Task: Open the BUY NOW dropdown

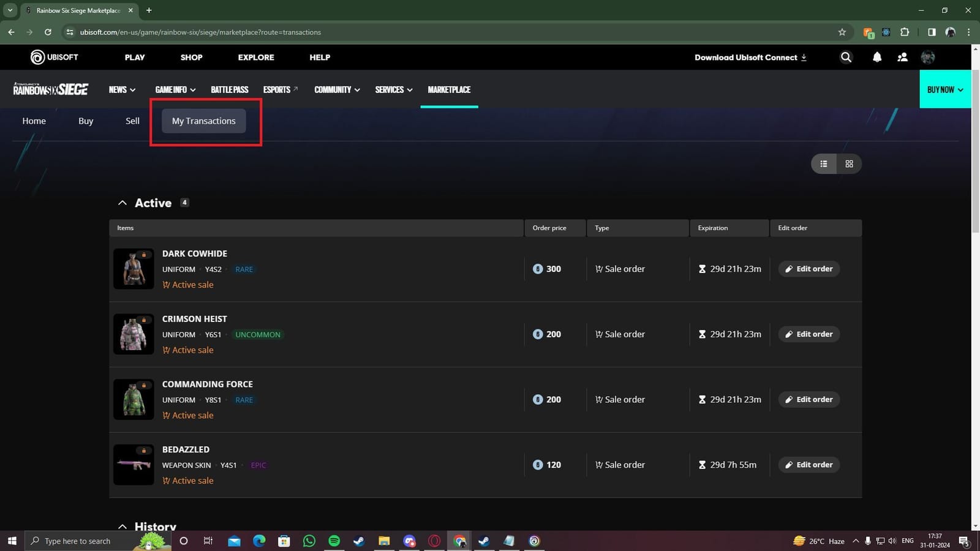Action: [x=945, y=89]
